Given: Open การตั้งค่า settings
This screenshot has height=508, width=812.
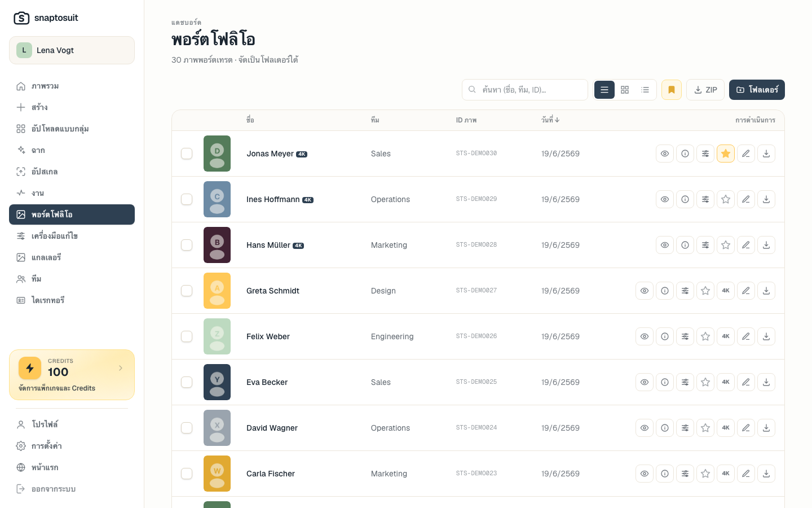Looking at the screenshot, I should click(72, 446).
